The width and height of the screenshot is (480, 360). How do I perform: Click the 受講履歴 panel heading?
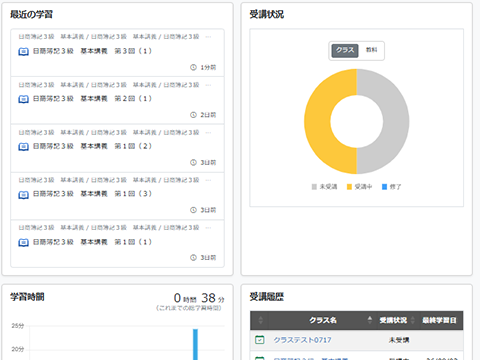coord(267,297)
